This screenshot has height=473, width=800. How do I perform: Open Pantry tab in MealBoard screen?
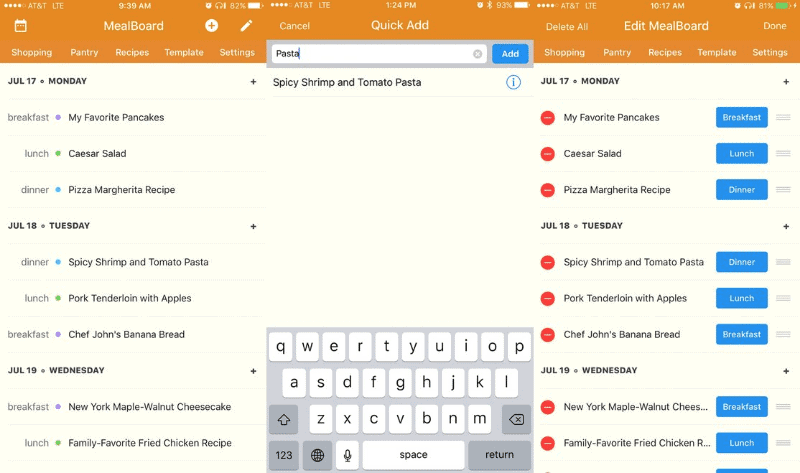click(84, 53)
